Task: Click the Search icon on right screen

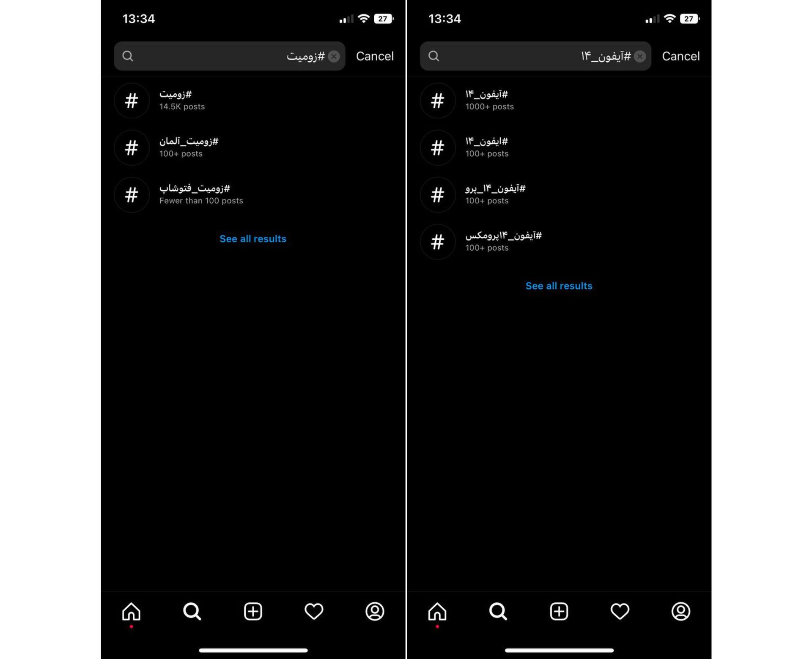Action: [x=498, y=611]
